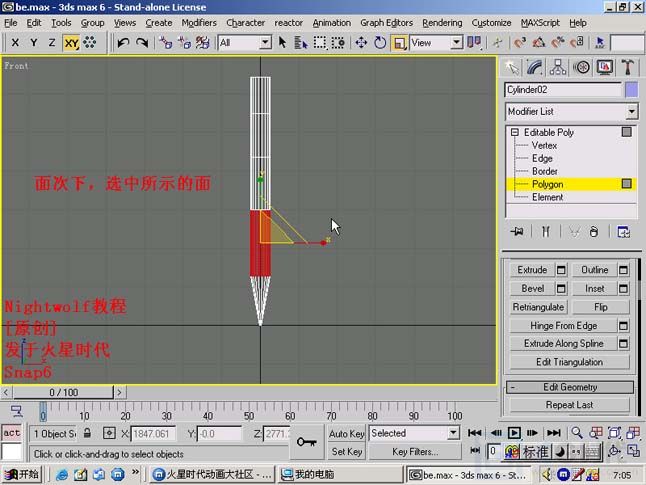The height and width of the screenshot is (485, 646).
Task: Select the Element sub-object level
Action: coord(547,197)
